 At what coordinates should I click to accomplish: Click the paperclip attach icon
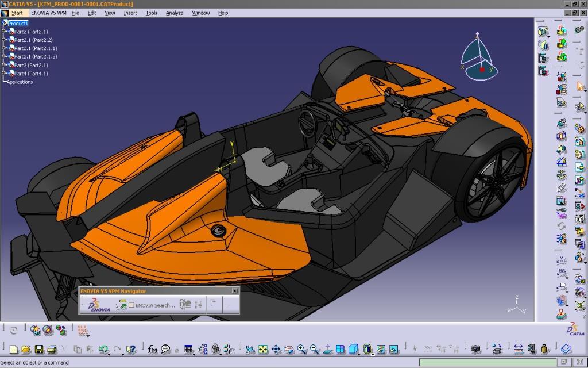pos(562,187)
